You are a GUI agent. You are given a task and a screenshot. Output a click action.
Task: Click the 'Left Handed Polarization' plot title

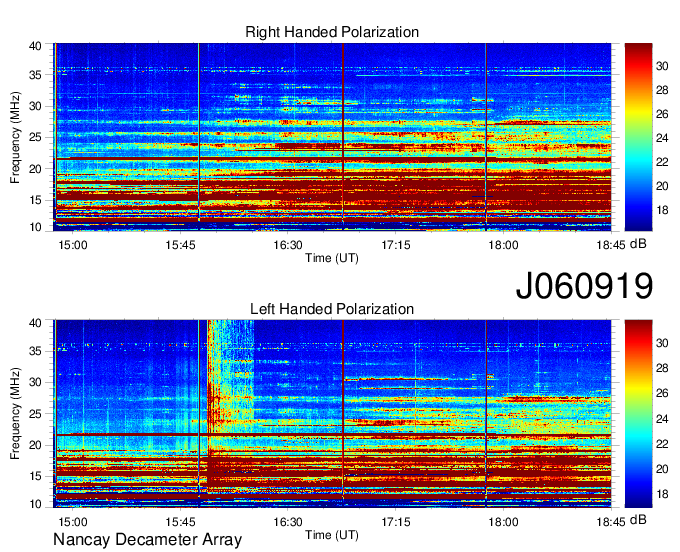332,309
